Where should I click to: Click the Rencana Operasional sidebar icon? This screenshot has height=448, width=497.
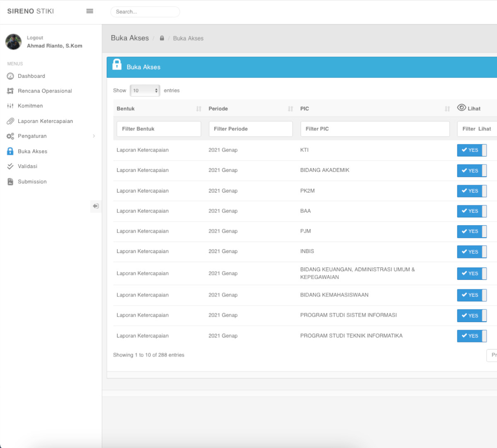pyautogui.click(x=10, y=91)
